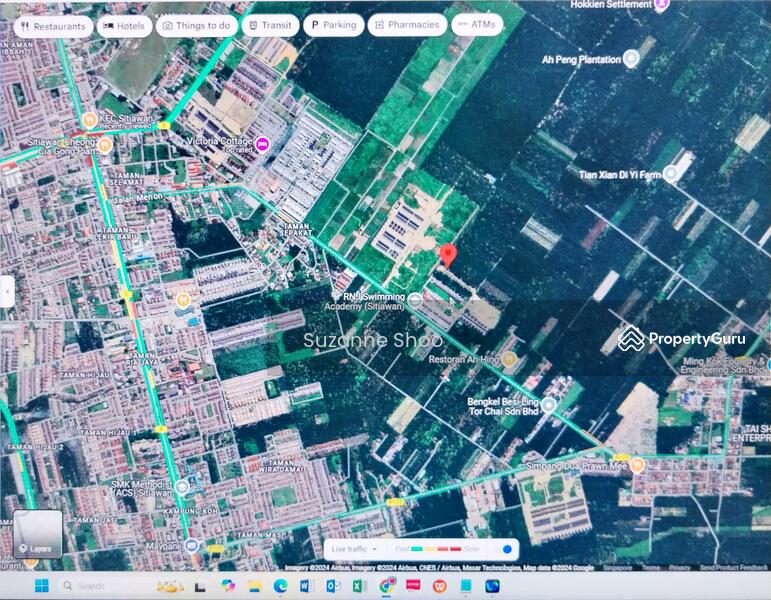Open the Restoran Ah Hing marker

[509, 359]
